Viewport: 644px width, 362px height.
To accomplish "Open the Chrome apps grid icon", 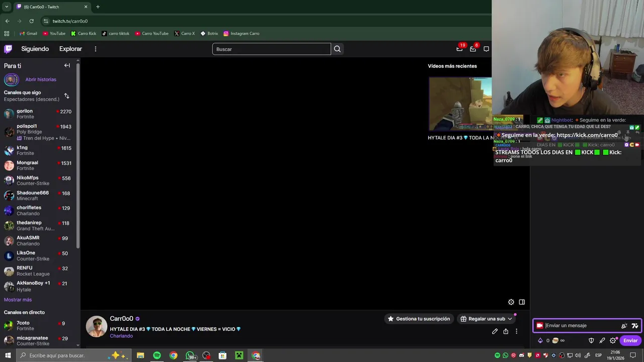I will point(7,34).
